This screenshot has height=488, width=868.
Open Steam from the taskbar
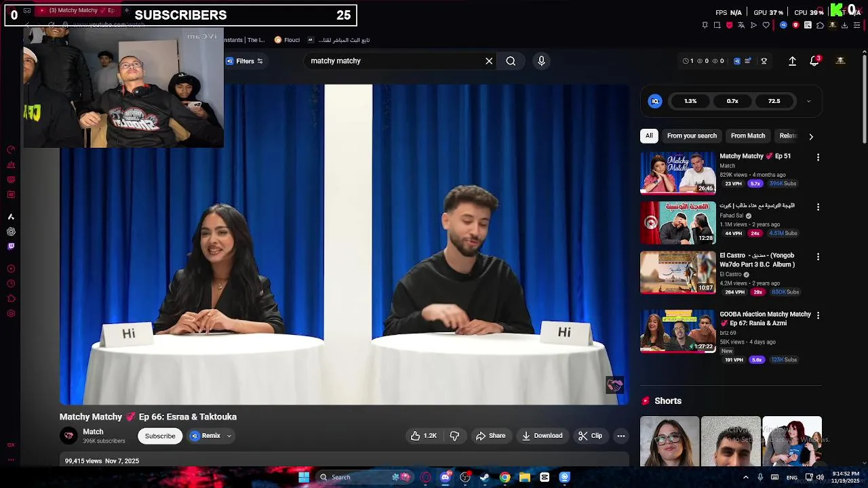coord(485,477)
